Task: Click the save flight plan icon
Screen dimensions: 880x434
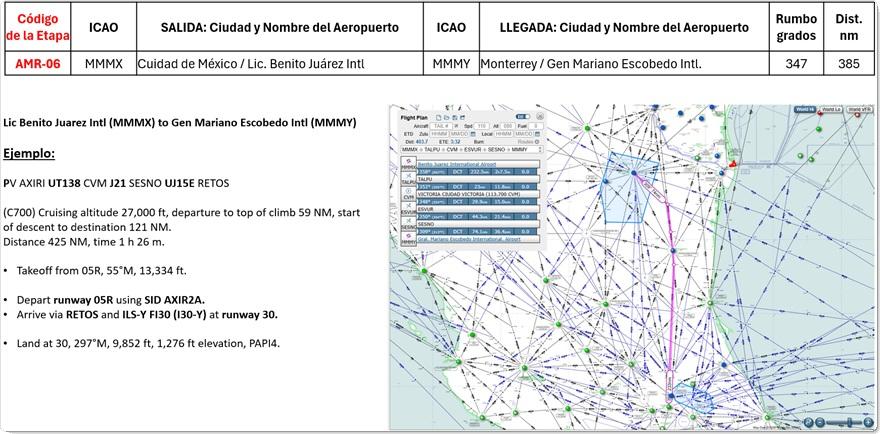Action: point(455,117)
